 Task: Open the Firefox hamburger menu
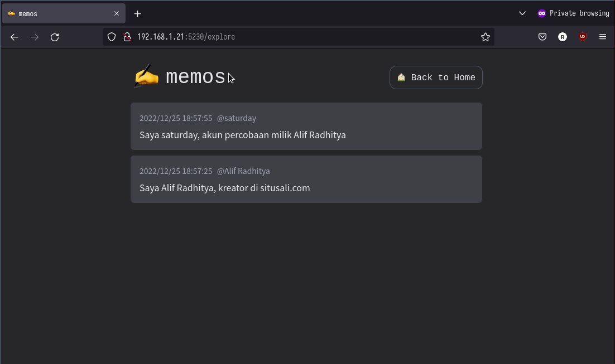(x=603, y=37)
